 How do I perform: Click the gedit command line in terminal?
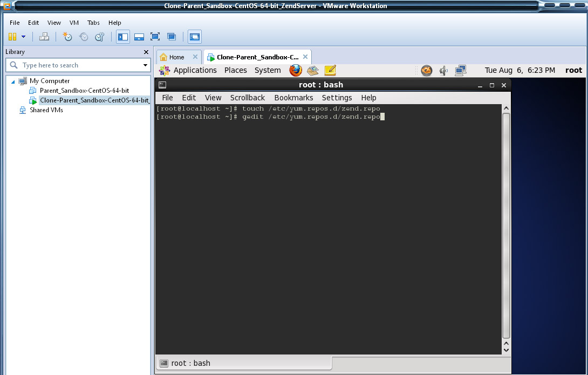point(270,117)
